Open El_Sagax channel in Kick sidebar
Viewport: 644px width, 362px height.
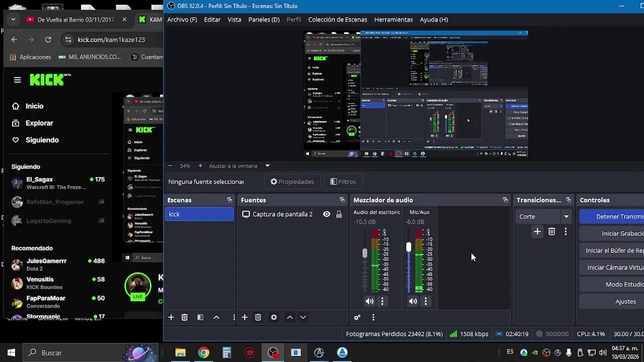click(58, 183)
